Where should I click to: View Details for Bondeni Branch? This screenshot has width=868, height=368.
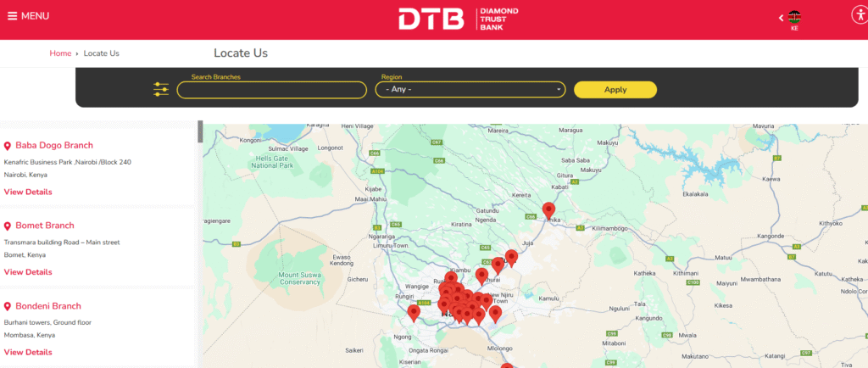coord(28,353)
